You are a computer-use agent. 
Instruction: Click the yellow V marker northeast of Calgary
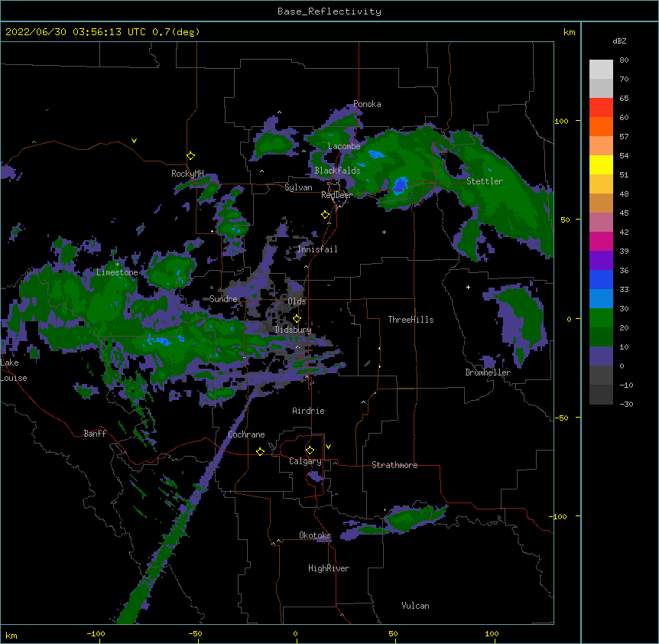[328, 447]
